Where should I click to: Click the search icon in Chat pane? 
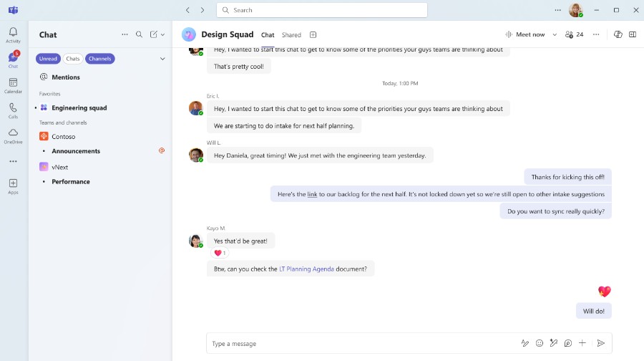click(x=140, y=34)
